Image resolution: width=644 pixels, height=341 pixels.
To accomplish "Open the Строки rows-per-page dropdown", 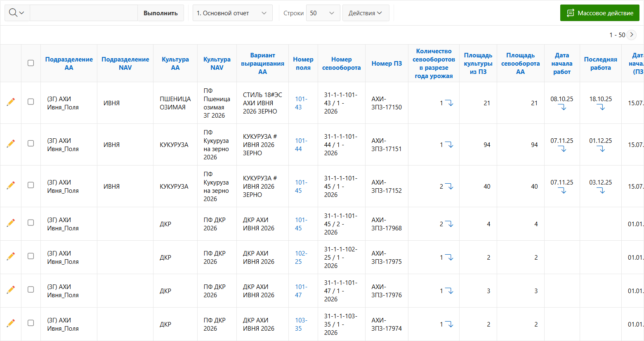I will click(x=323, y=13).
